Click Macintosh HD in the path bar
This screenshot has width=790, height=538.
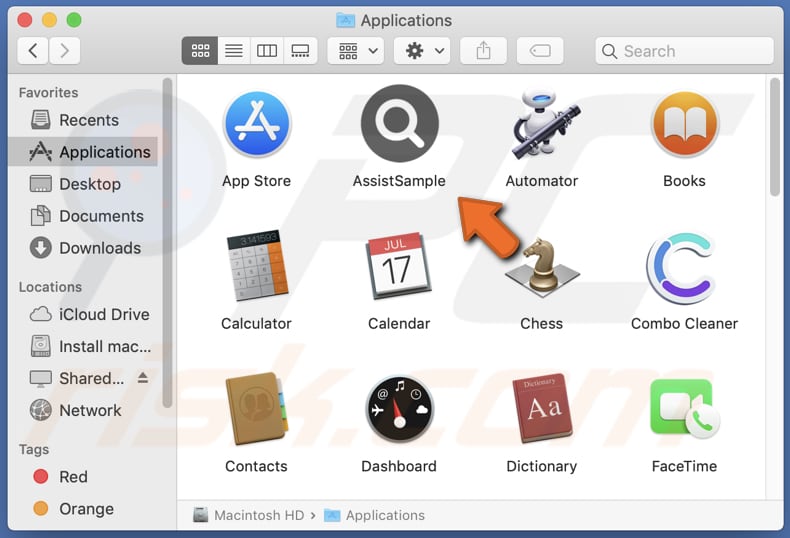click(249, 515)
